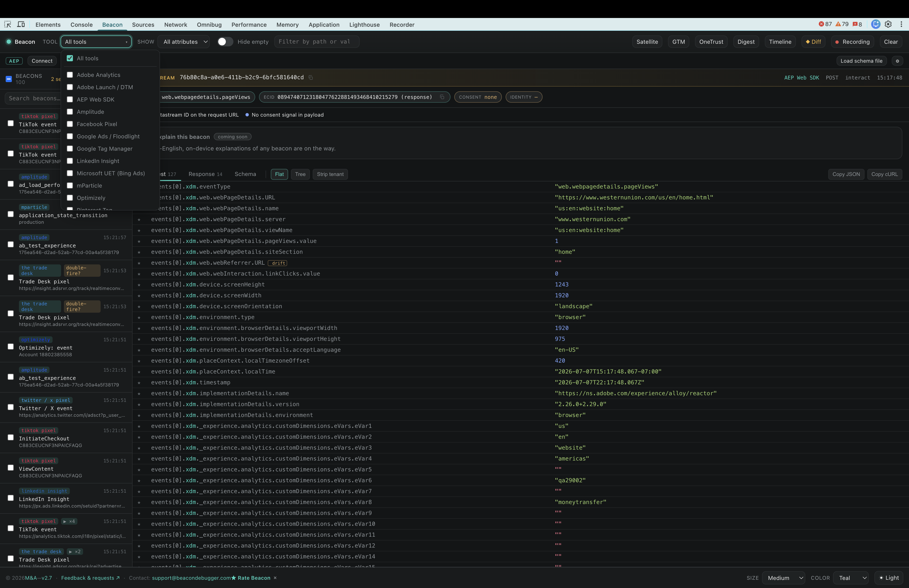
Task: Switch to Light theme
Action: tap(889, 578)
